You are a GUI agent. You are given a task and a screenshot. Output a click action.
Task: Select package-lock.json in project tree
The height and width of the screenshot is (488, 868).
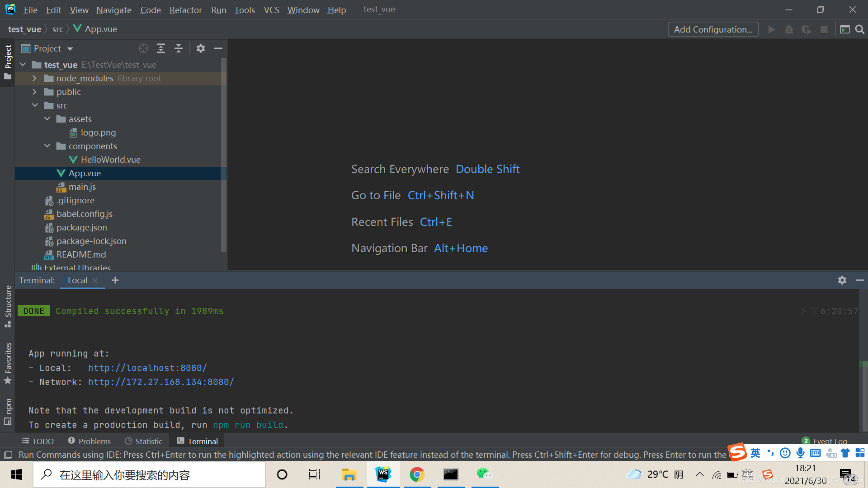pos(91,241)
